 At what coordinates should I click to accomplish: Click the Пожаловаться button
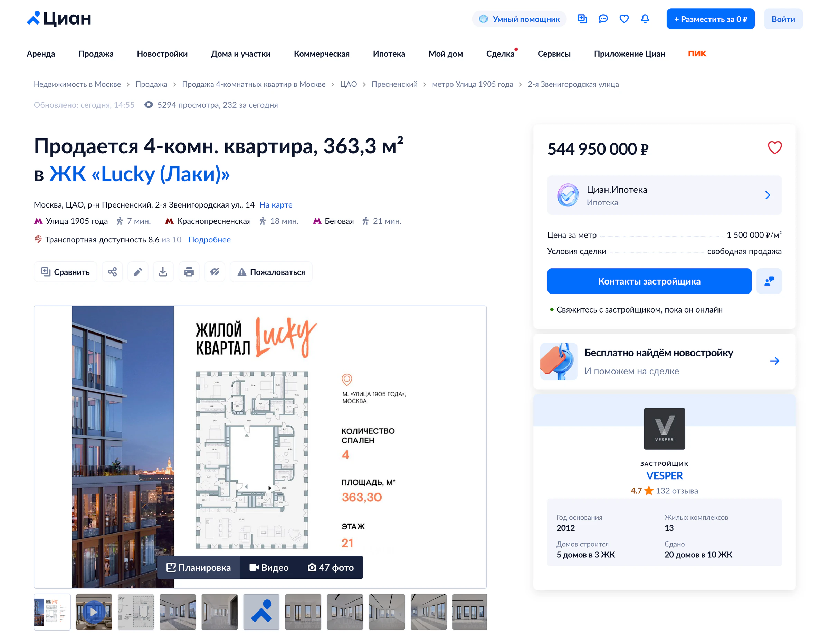tap(271, 272)
